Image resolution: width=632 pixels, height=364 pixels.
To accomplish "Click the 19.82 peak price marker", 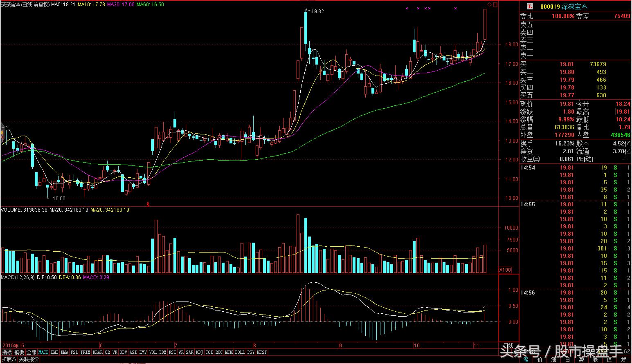I will [317, 11].
